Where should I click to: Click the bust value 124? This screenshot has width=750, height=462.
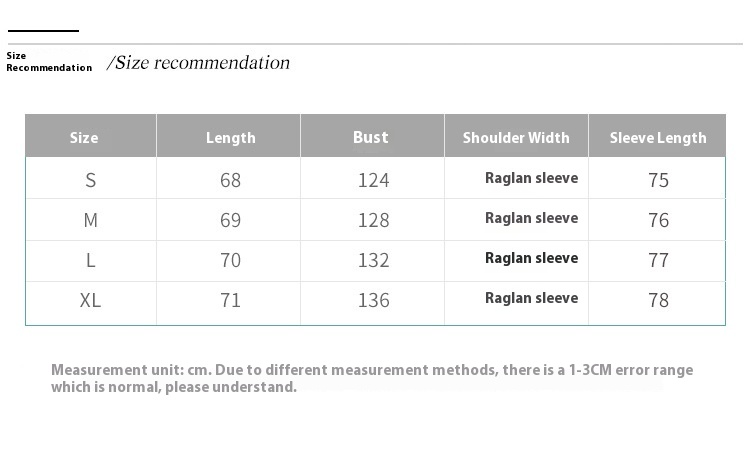coord(373,180)
